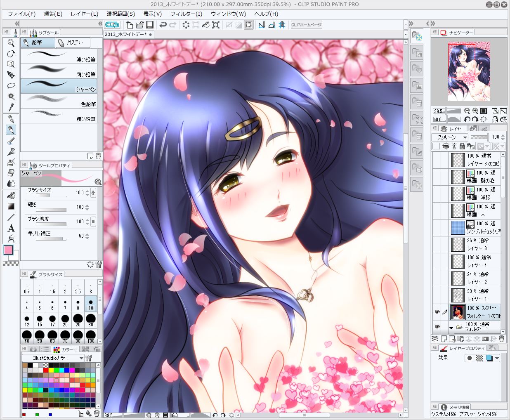Screen dimensions: 510x420
Task: Show the hidden 線画 髪の毛 layer
Action: pos(437,177)
